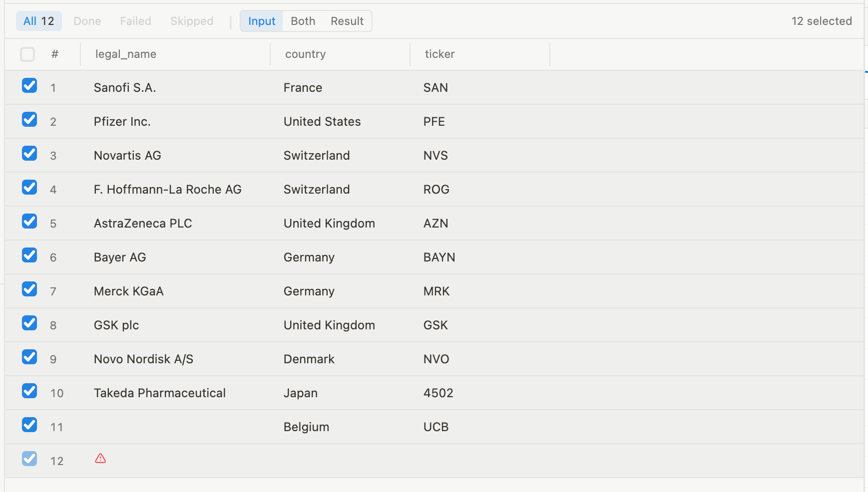Click the country column header

point(306,54)
